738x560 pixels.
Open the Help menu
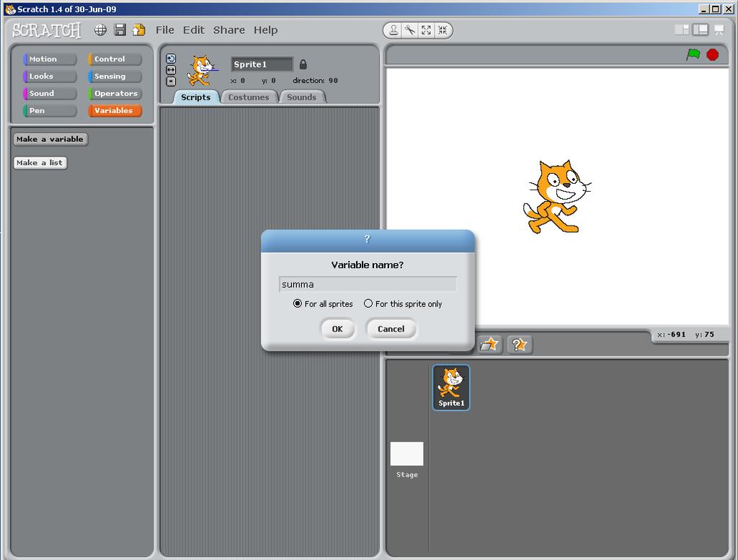click(x=265, y=30)
